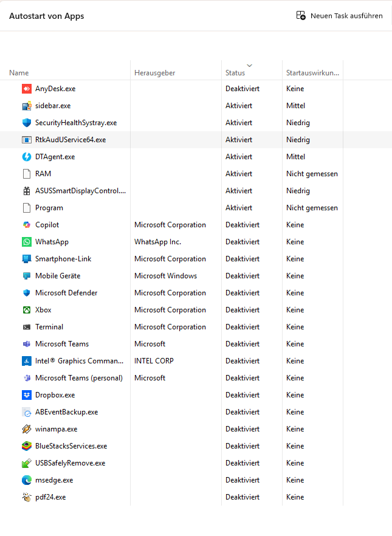Click Keine impact in the Dropbox.exe row
This screenshot has width=392, height=536.
pyautogui.click(x=295, y=395)
